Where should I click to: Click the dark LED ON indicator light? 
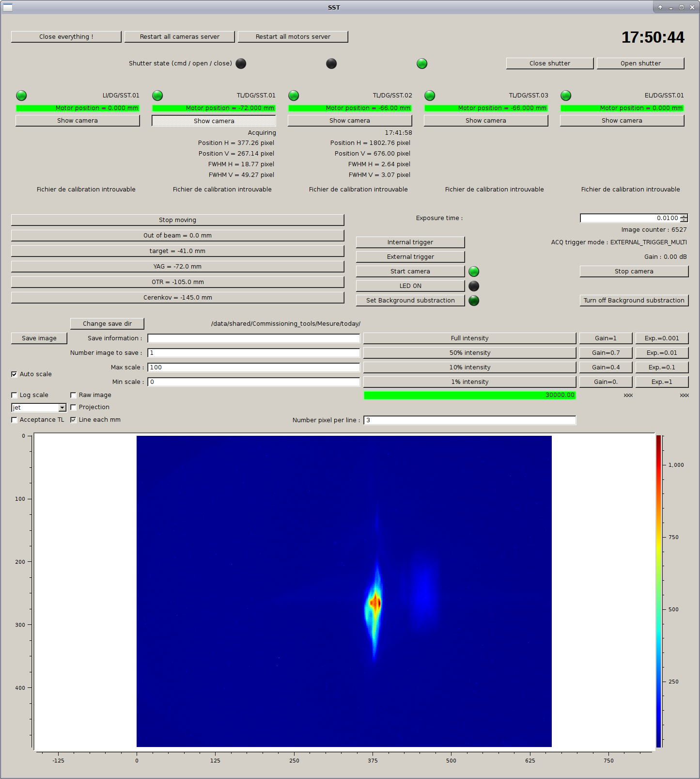pyautogui.click(x=474, y=286)
